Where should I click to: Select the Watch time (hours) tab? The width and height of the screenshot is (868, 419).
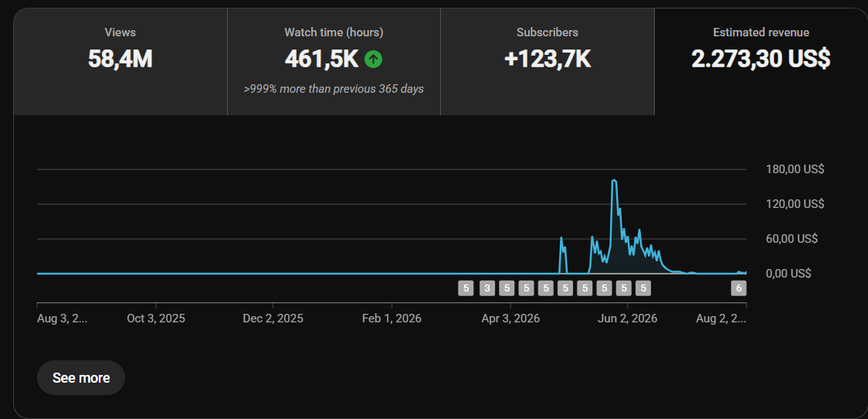pyautogui.click(x=334, y=62)
